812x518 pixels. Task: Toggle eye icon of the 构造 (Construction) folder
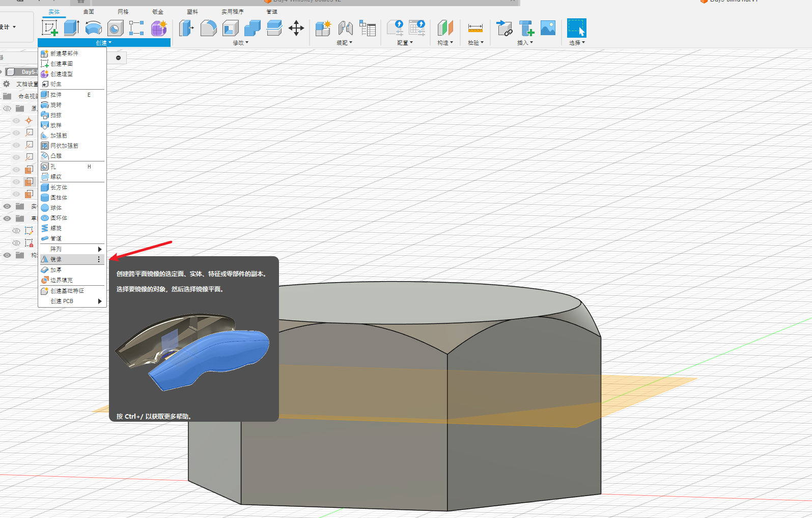[x=7, y=255]
